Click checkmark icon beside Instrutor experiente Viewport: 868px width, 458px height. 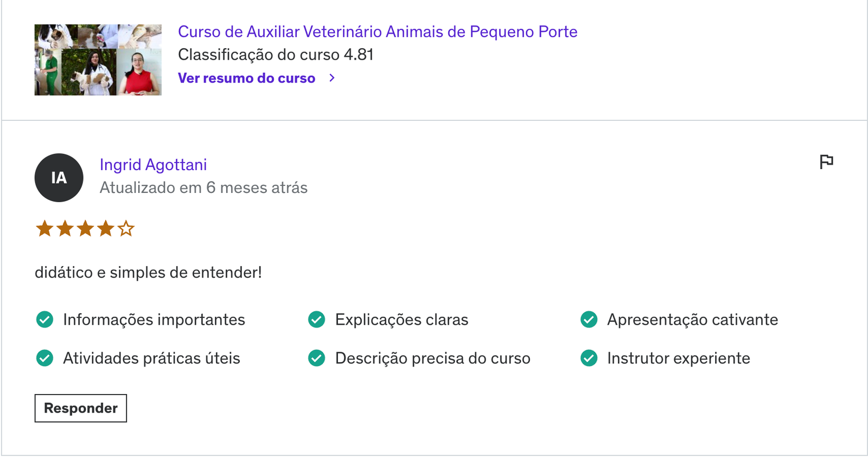(589, 358)
